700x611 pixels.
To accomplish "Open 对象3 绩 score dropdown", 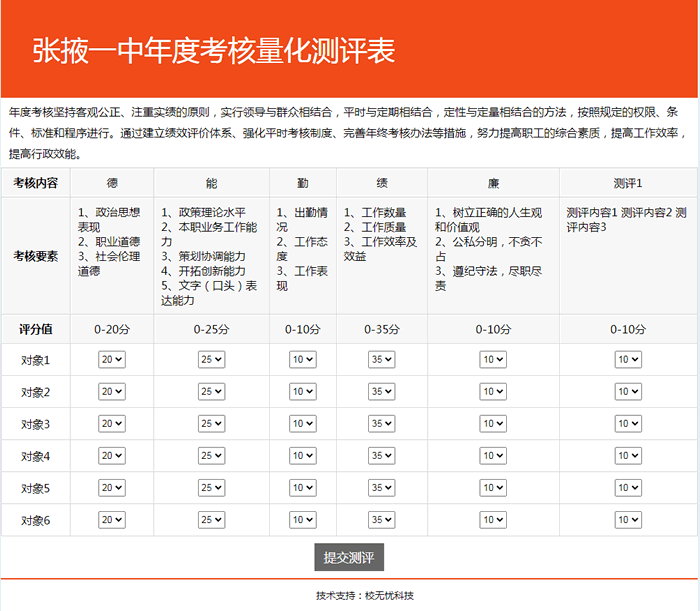I will pos(382,424).
